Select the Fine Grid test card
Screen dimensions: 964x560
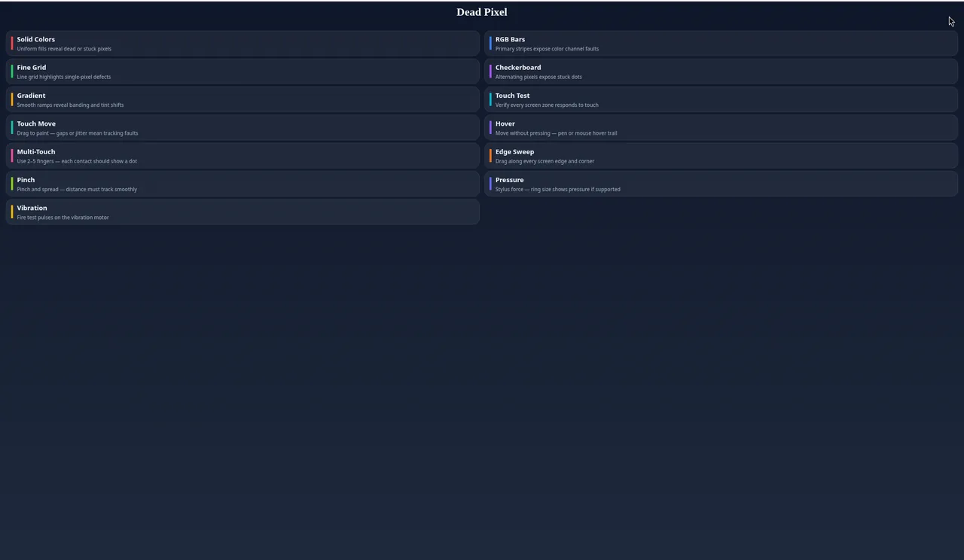click(243, 72)
